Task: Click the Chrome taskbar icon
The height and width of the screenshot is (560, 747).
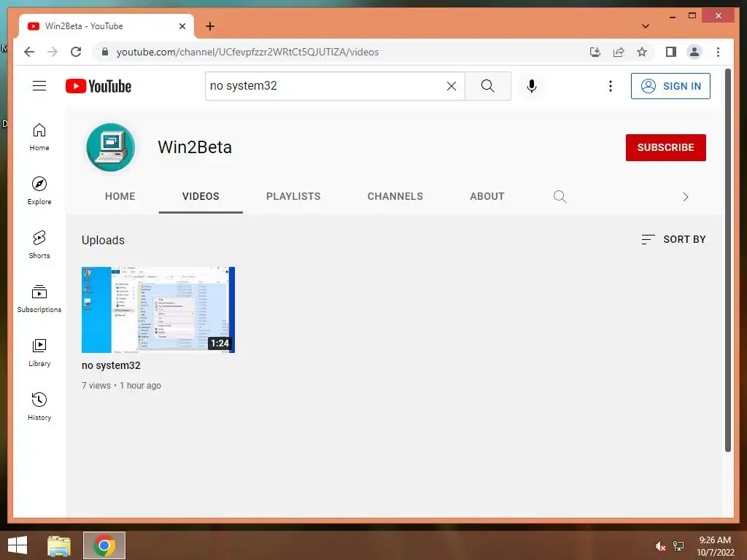Action: (x=104, y=545)
